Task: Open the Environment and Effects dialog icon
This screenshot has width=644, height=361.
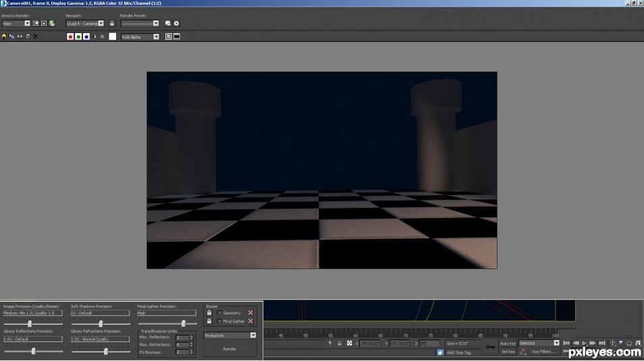Action: pos(177,24)
